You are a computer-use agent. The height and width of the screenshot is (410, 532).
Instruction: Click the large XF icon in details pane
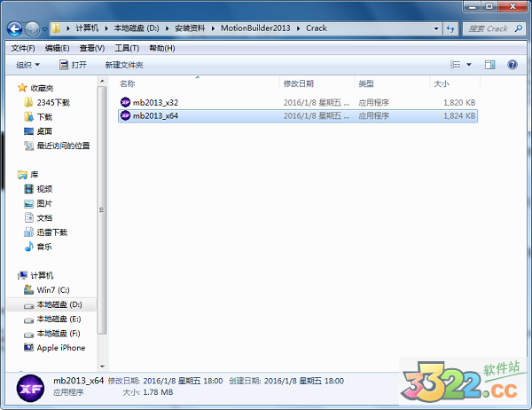point(30,389)
